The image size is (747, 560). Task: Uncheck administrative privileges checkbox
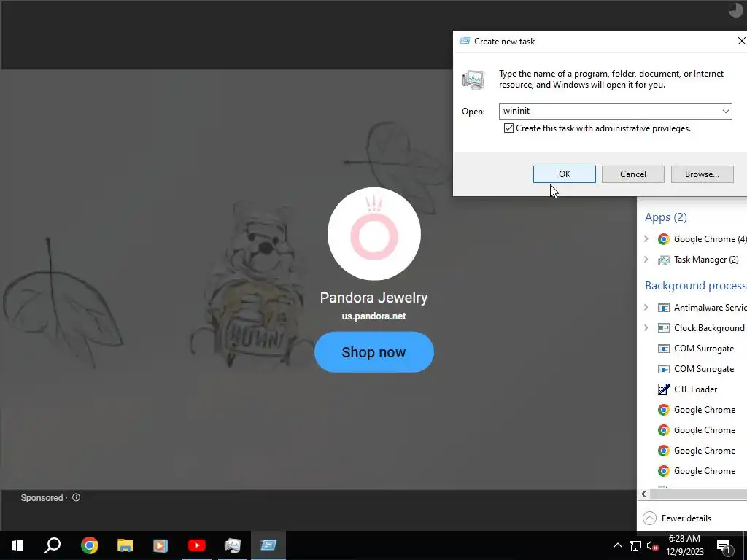point(508,128)
